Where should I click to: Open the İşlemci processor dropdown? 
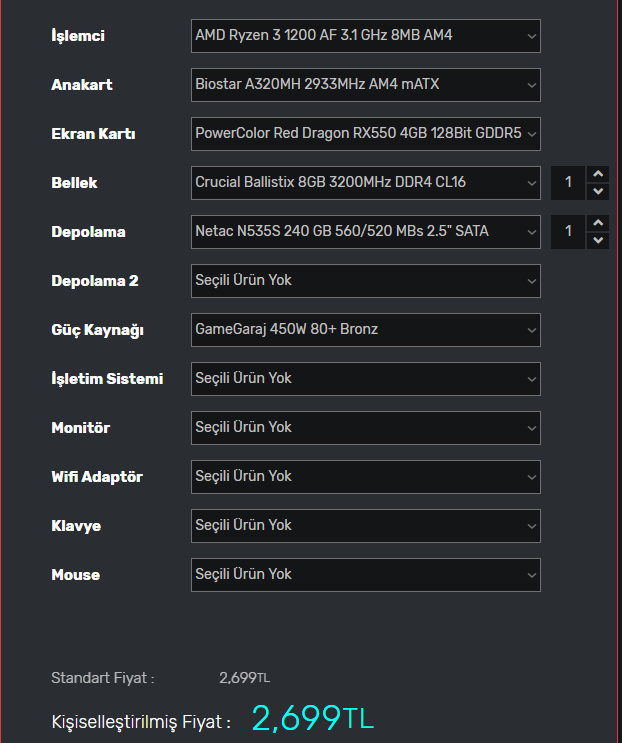point(365,36)
